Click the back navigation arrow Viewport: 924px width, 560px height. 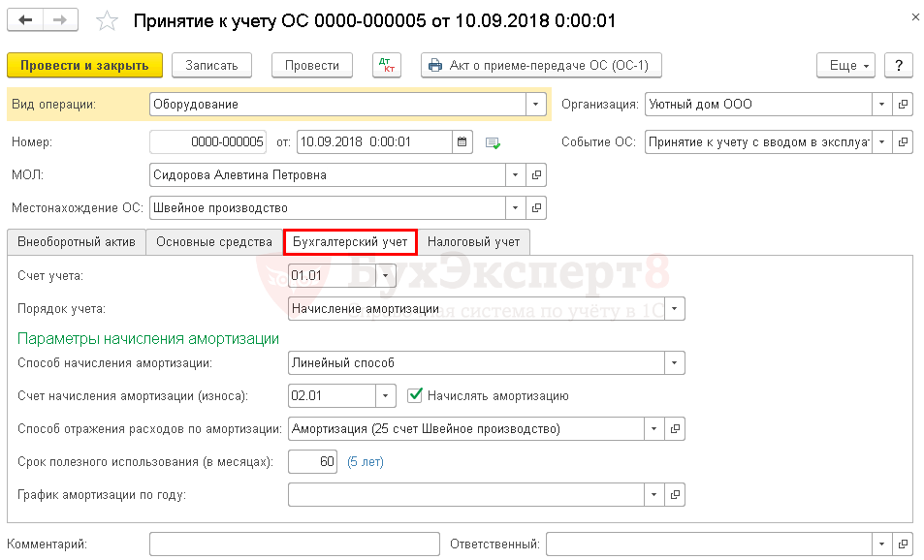25,20
